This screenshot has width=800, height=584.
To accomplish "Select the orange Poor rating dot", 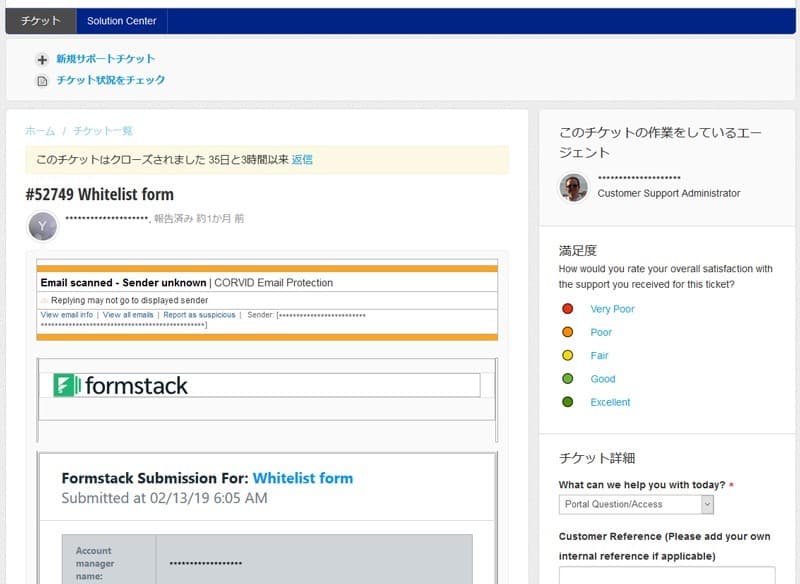I will coord(567,332).
